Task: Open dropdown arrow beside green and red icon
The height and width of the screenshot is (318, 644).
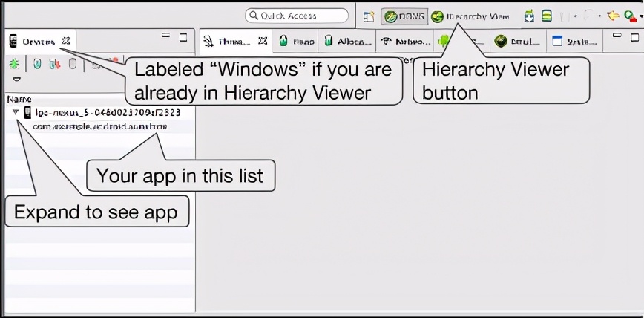Action: click(641, 17)
